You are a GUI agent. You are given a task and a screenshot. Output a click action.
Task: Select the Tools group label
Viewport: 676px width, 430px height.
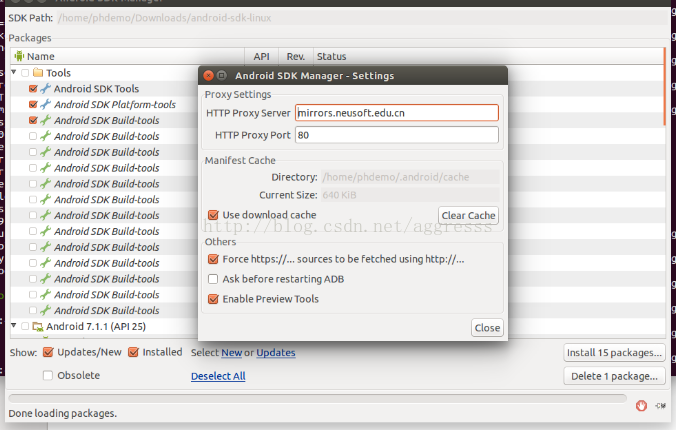coord(58,72)
